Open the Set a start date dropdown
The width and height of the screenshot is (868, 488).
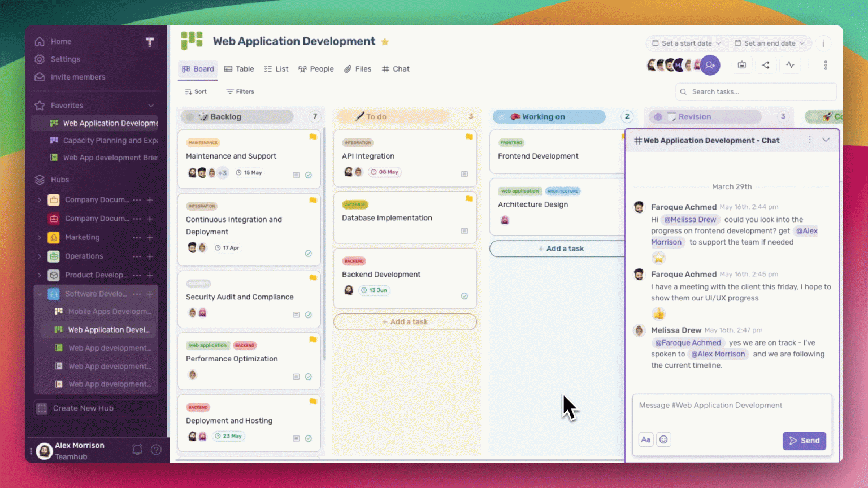point(687,43)
